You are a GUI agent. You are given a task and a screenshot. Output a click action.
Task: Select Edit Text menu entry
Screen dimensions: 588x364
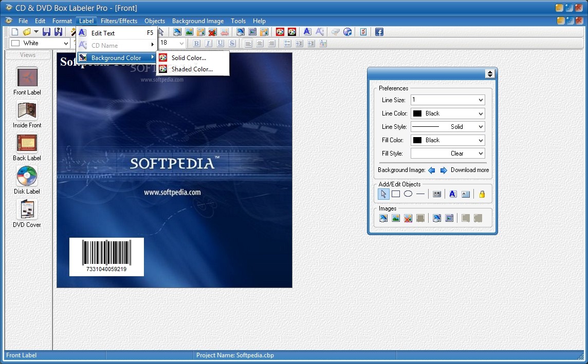click(x=117, y=33)
